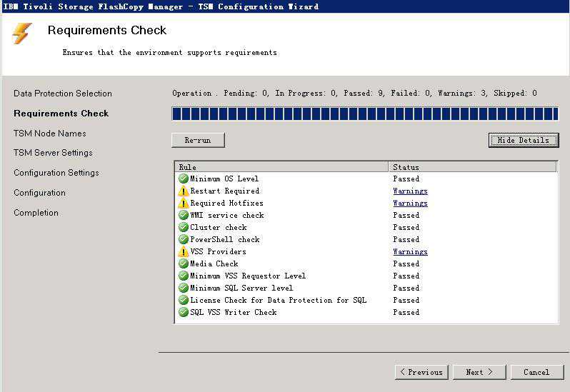Click warning icon beside Required Hotfixes
570x392 pixels.
click(x=184, y=203)
